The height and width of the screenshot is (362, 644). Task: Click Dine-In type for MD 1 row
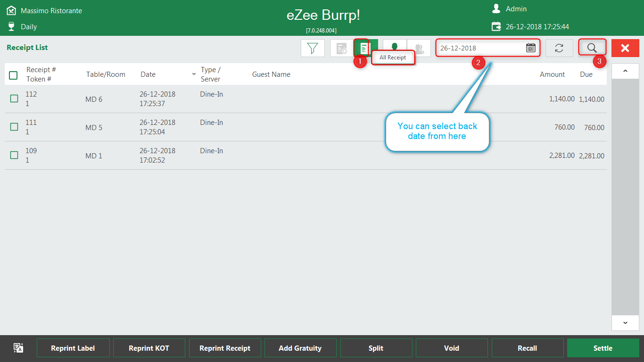[212, 151]
